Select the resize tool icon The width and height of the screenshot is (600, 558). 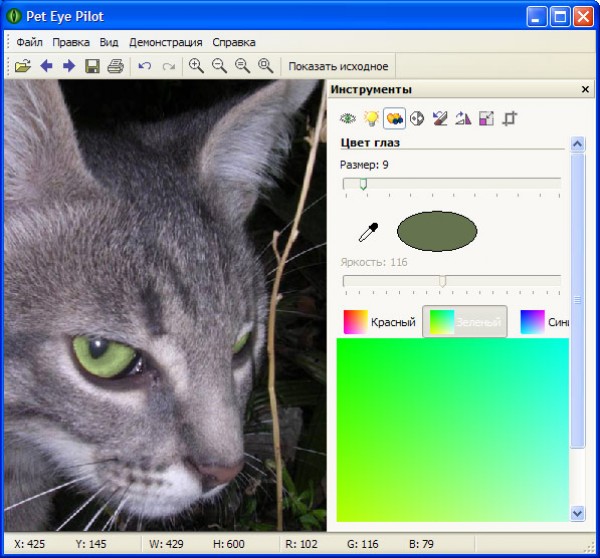[486, 118]
